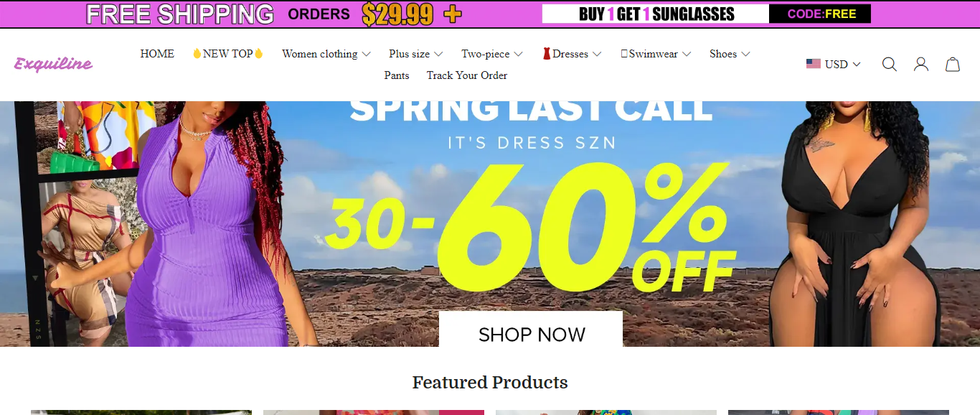Click the red dress icon beside Dresses

(547, 54)
